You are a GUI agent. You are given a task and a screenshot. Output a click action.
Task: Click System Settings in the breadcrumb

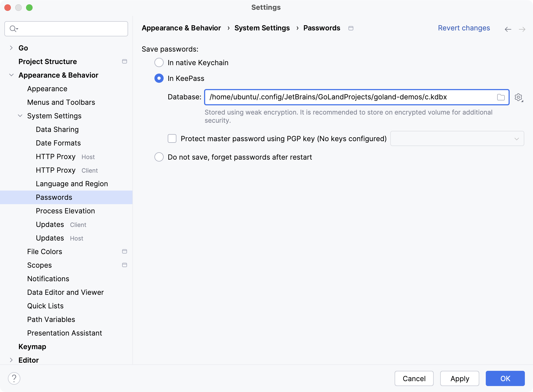coord(262,28)
